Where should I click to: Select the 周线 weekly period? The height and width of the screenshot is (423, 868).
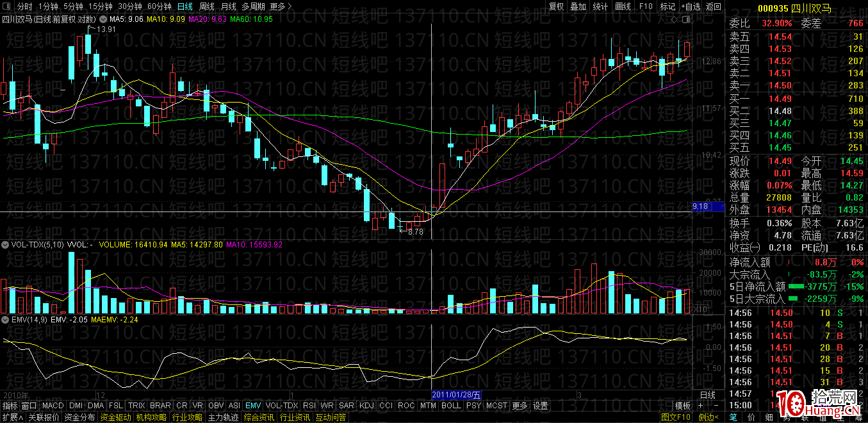coord(207,6)
